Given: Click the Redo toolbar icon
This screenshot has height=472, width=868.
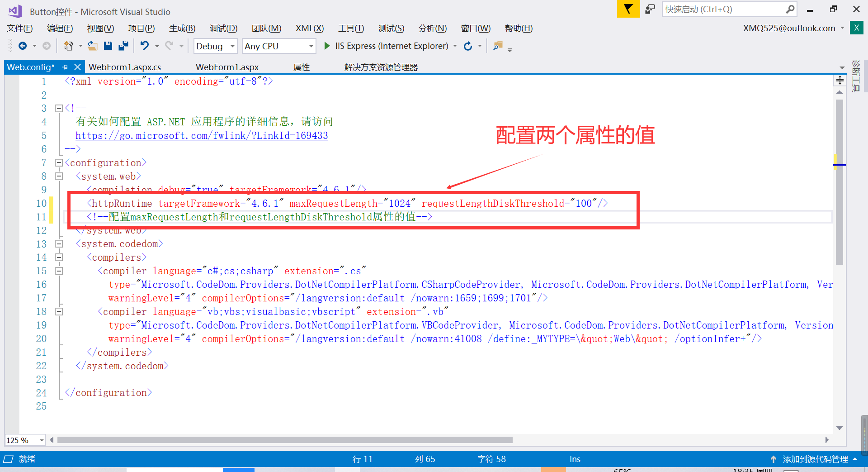Looking at the screenshot, I should 169,46.
